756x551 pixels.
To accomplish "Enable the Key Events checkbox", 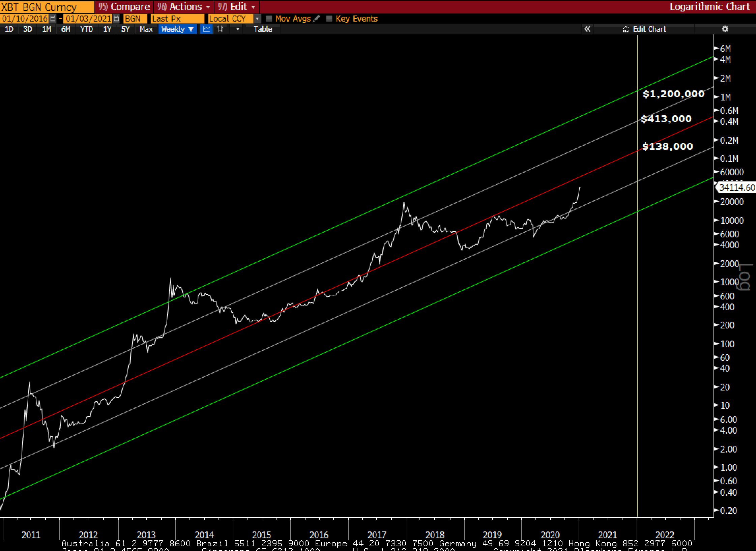I will tap(329, 19).
